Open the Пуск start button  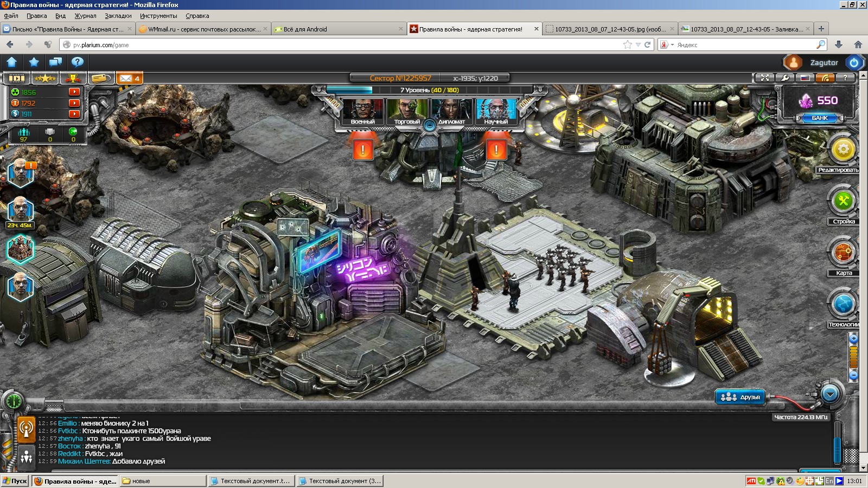[x=15, y=481]
